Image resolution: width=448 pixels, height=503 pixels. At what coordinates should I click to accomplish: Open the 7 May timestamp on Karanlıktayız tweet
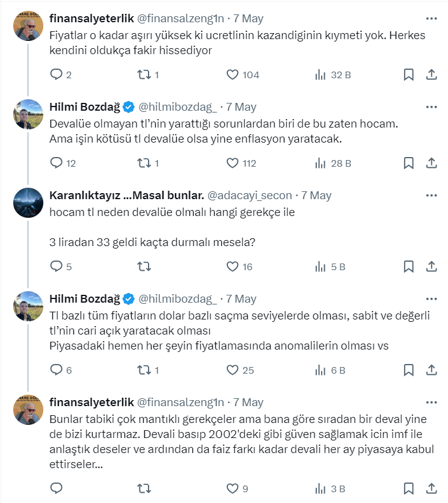click(x=316, y=196)
